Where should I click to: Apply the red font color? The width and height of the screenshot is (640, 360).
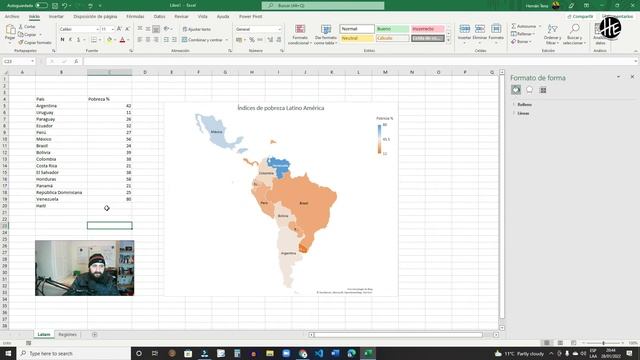(122, 40)
